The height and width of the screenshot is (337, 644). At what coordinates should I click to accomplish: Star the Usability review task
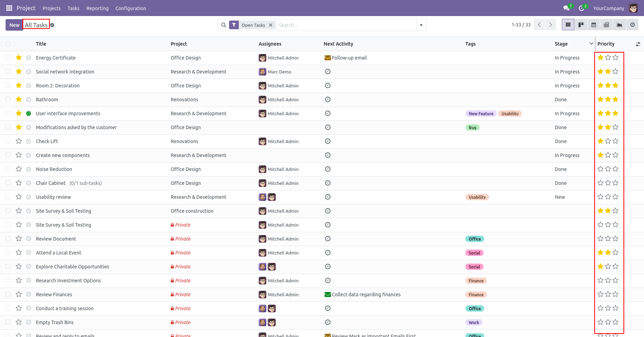[x=19, y=197]
